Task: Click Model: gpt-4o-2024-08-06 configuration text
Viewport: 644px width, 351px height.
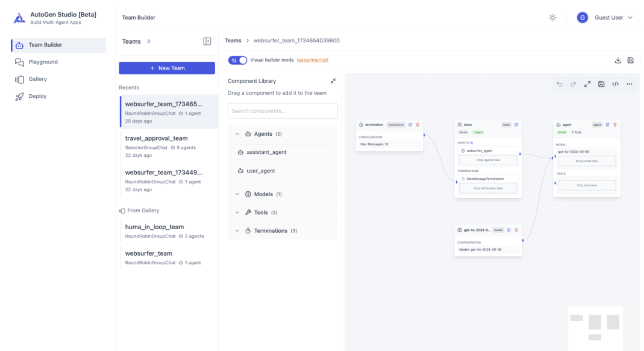Action: [480, 250]
